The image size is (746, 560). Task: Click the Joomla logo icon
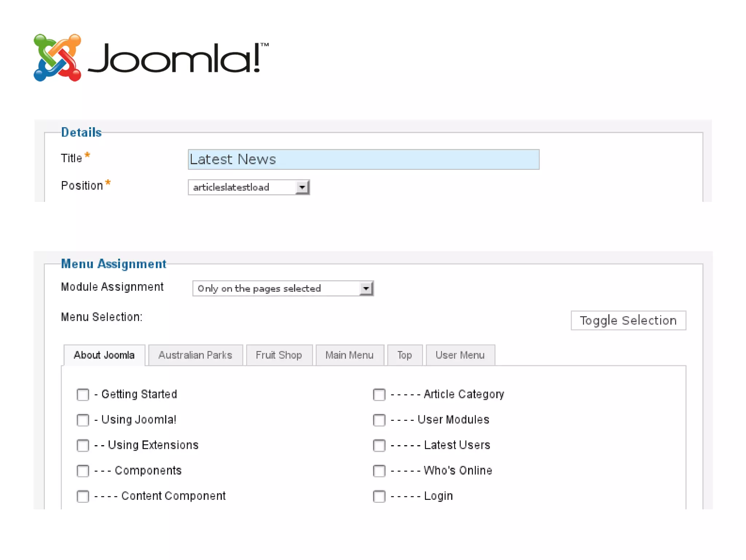[x=57, y=58]
